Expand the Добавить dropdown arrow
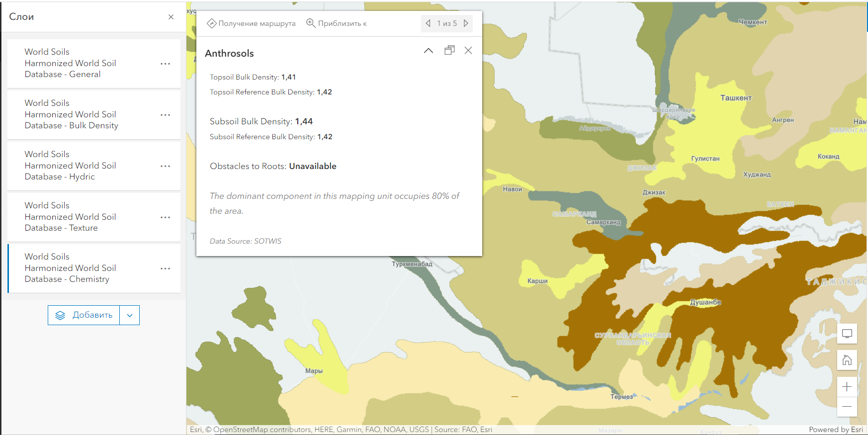 (x=130, y=315)
